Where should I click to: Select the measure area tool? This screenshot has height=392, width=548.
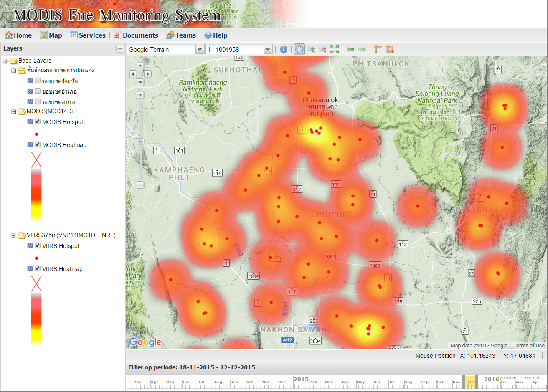390,49
